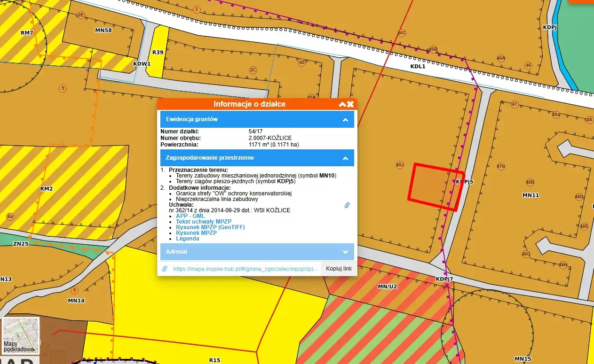Click address marker 2C on the map
Image resolution: width=594 pixels, height=364 pixels.
click(x=253, y=70)
